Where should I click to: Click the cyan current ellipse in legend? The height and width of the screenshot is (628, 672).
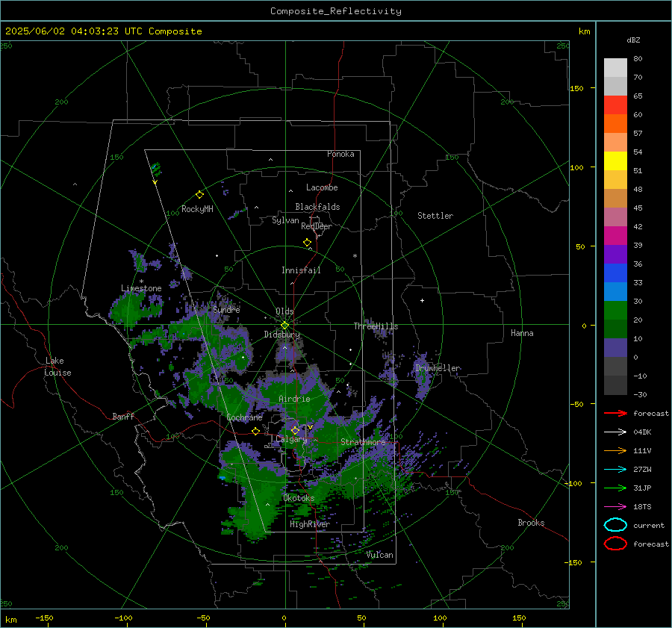point(615,525)
